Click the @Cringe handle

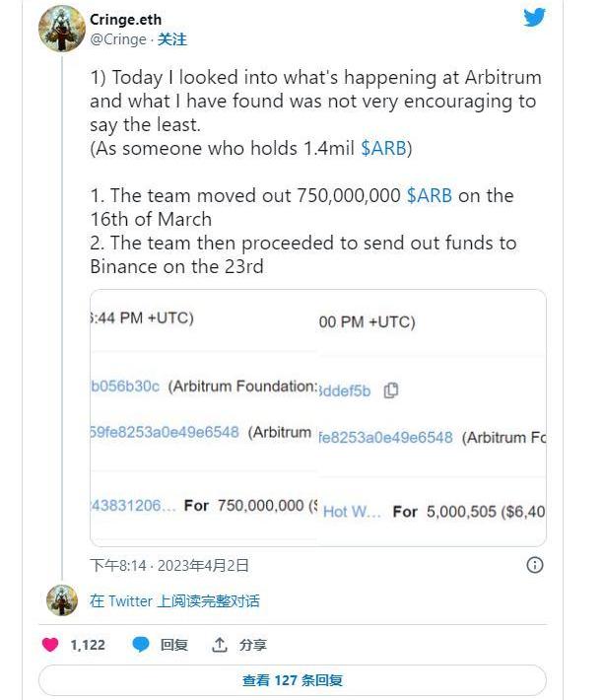(x=118, y=39)
